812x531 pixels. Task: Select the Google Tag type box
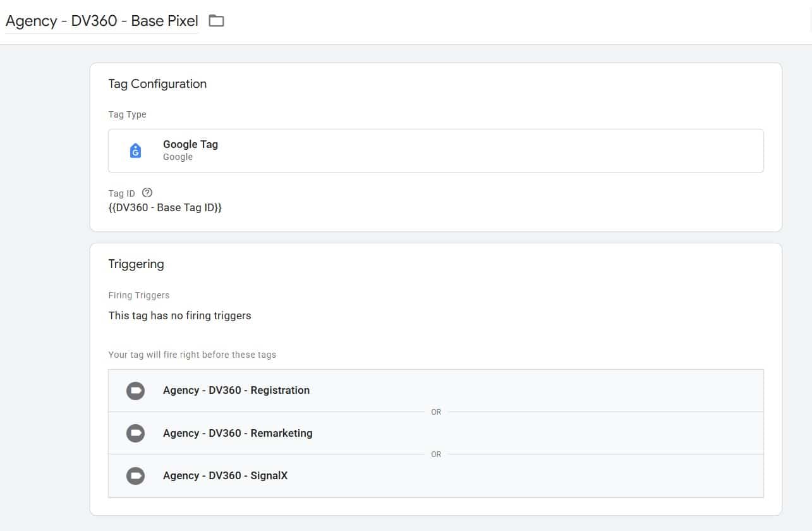[436, 150]
